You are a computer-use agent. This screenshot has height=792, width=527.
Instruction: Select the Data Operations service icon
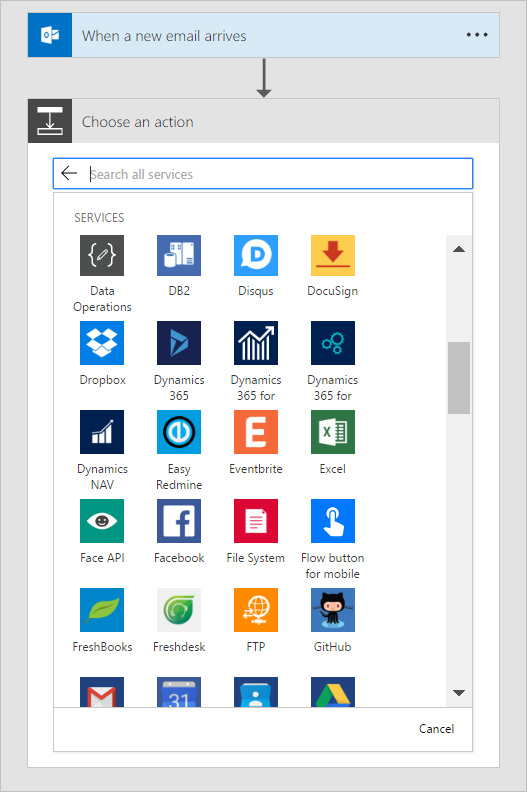102,256
